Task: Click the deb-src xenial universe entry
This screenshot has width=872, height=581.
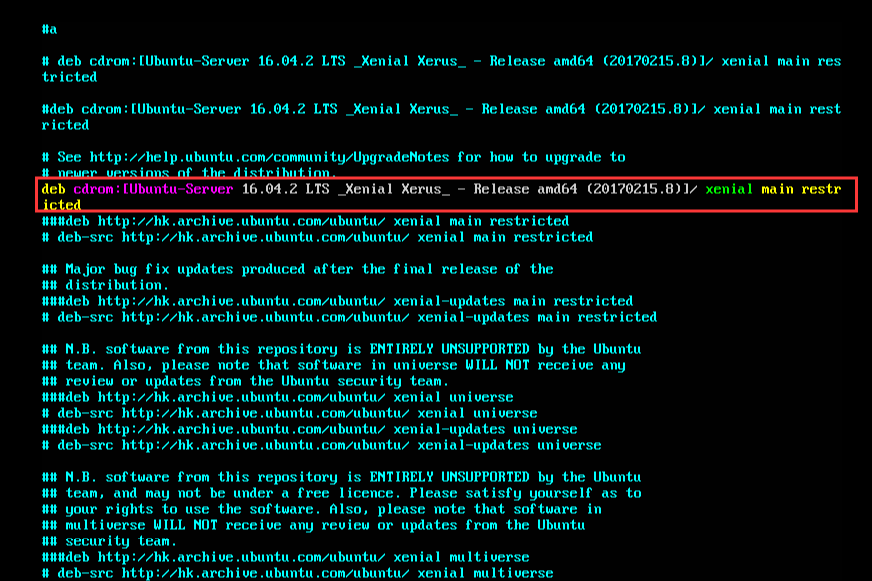Action: point(270,413)
